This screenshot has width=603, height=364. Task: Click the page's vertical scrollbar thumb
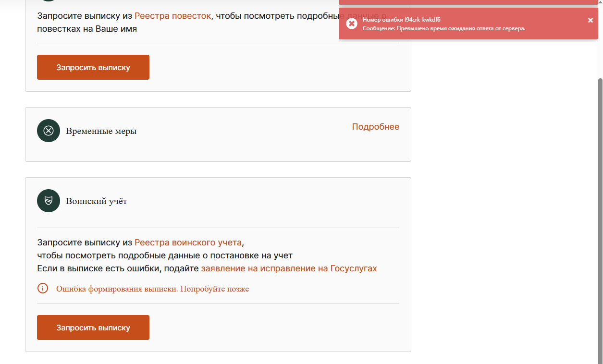click(x=600, y=216)
